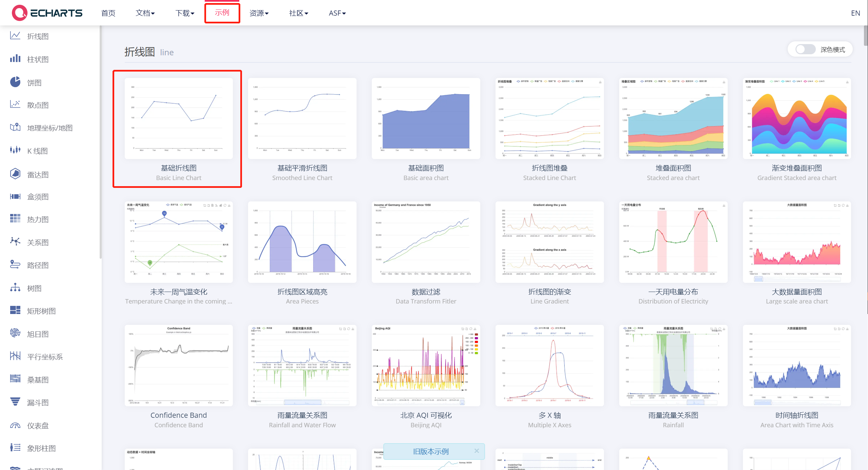Enable 深色模式 dark mode toggle
This screenshot has height=470, width=868.
click(805, 50)
